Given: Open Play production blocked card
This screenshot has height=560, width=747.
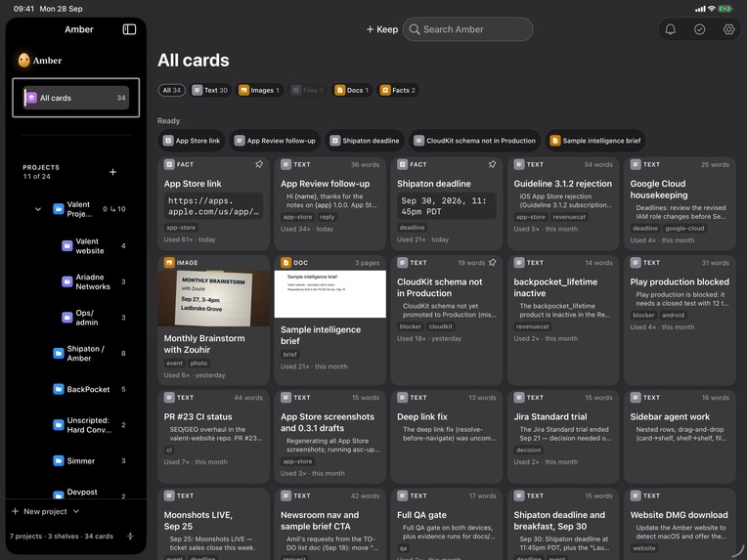Looking at the screenshot, I should click(x=680, y=320).
